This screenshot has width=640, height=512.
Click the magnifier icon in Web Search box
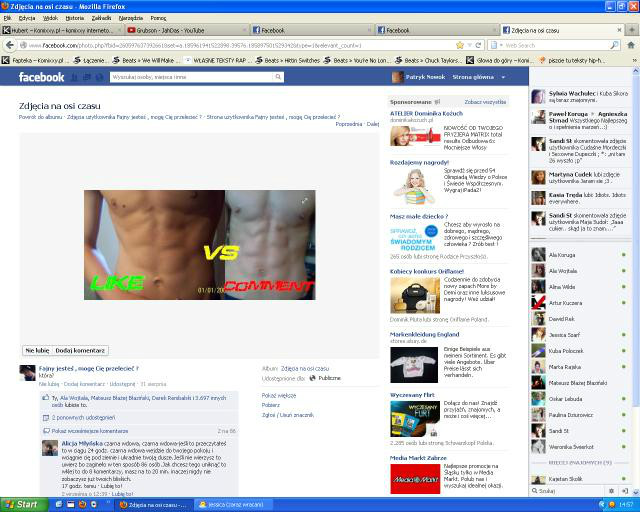pos(614,45)
